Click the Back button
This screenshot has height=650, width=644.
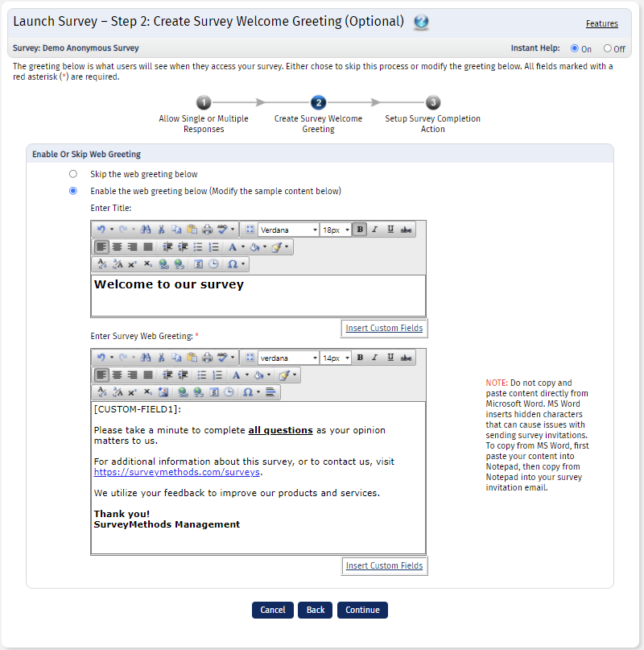click(x=315, y=610)
